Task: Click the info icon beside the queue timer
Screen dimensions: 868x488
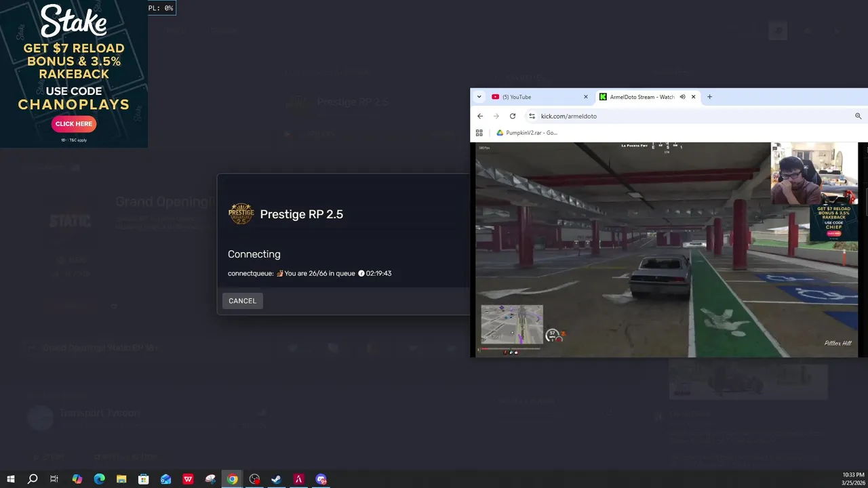Action: tap(361, 274)
